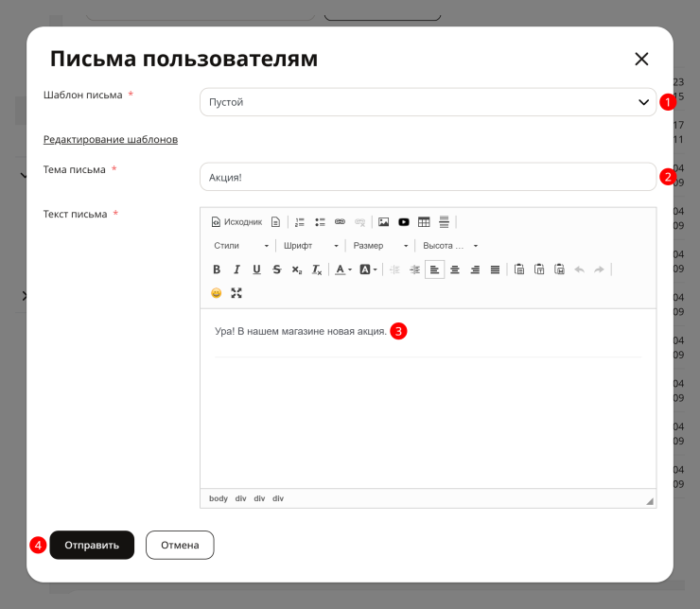Viewport: 700px width, 609px height.
Task: Click the insert link icon
Action: (340, 221)
